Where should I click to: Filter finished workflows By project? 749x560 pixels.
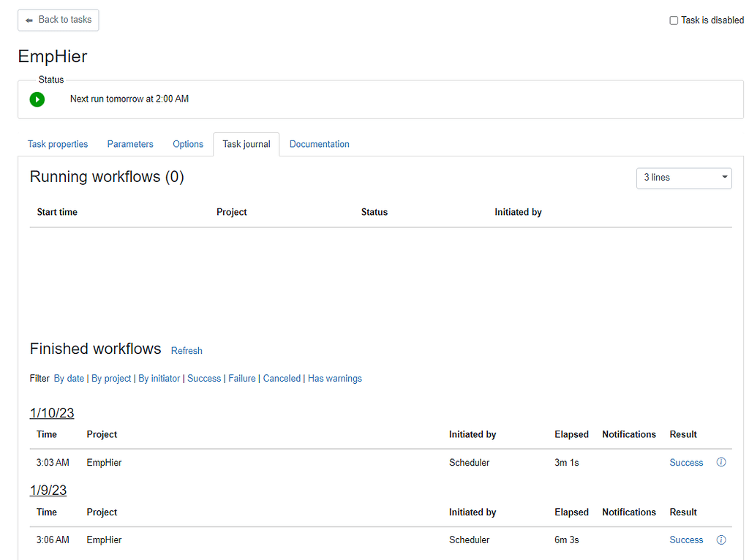click(x=111, y=379)
